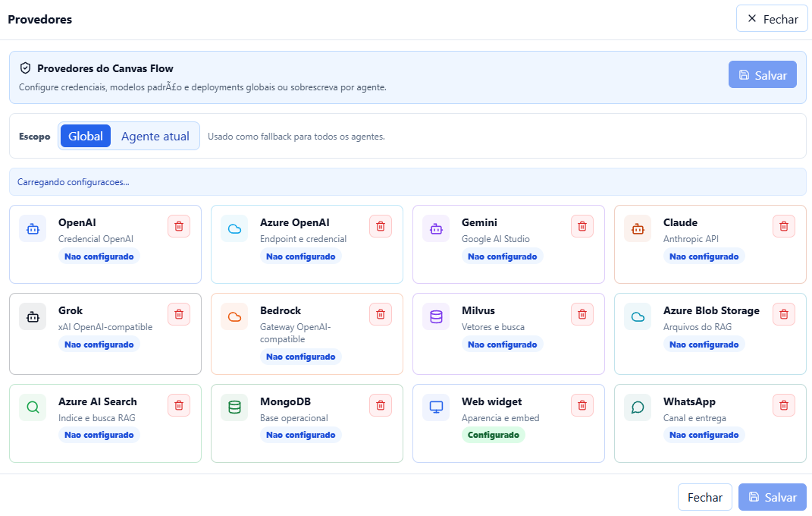Select the Global scope
The width and height of the screenshot is (812, 516).
pos(86,137)
